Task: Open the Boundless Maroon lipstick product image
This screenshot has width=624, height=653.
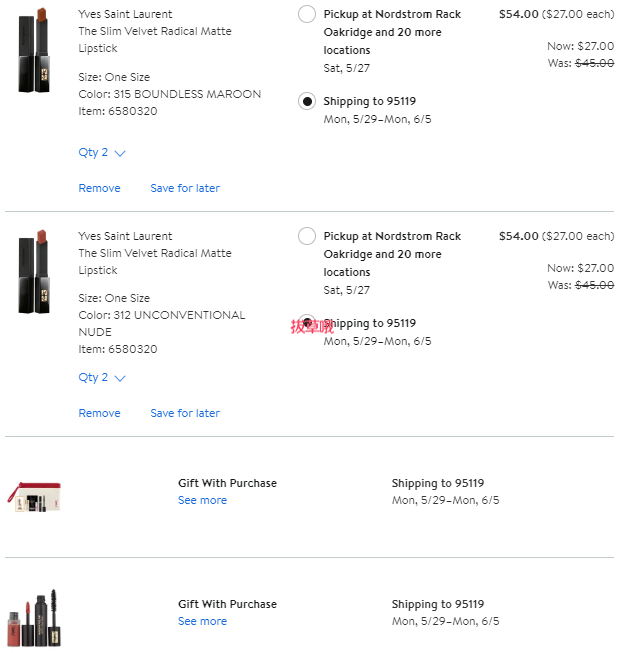Action: click(34, 50)
